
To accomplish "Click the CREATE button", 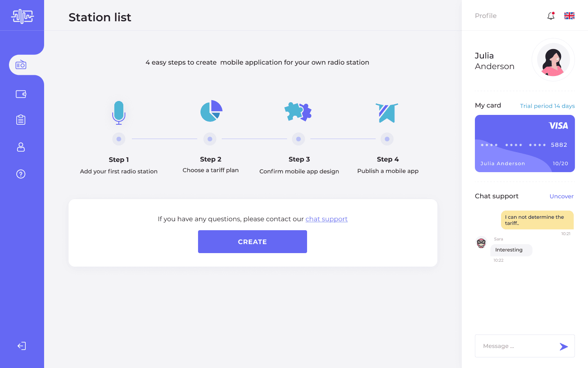I will click(x=252, y=242).
